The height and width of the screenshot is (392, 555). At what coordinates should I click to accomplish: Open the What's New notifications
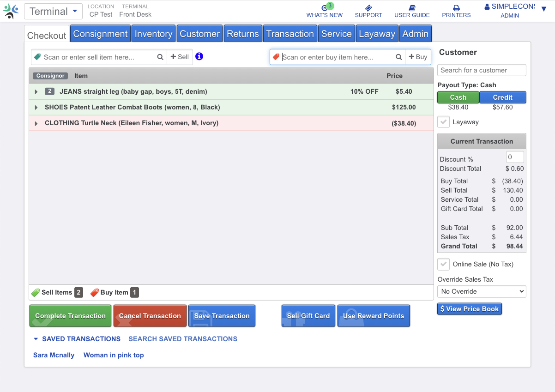[325, 12]
